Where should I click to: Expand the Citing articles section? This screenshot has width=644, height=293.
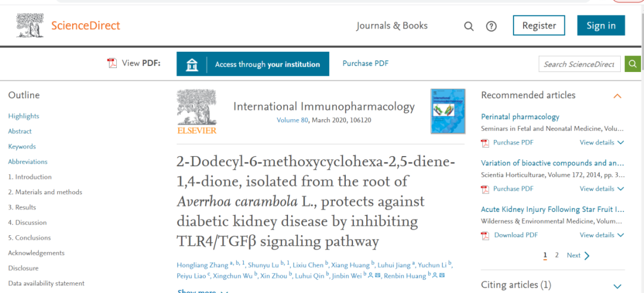[x=618, y=286]
